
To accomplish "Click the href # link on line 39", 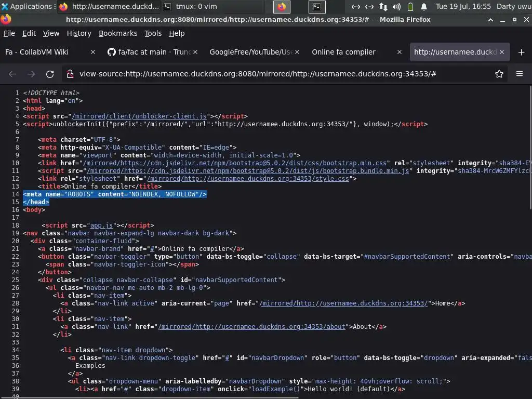I will pos(126,390).
